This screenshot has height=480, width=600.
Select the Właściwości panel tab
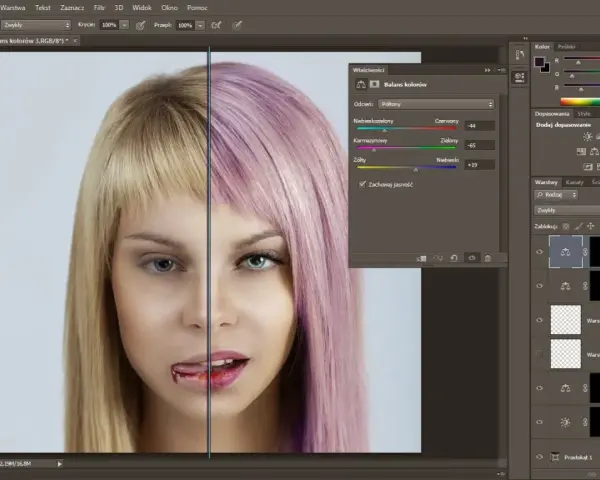point(369,70)
